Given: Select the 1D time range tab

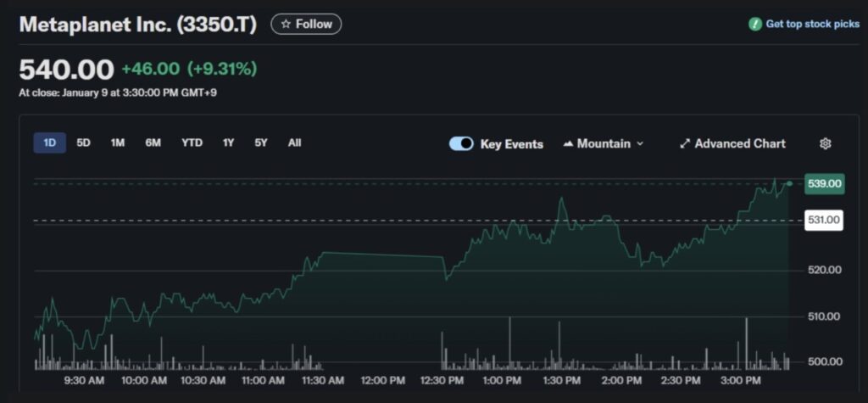Looking at the screenshot, I should coord(49,143).
